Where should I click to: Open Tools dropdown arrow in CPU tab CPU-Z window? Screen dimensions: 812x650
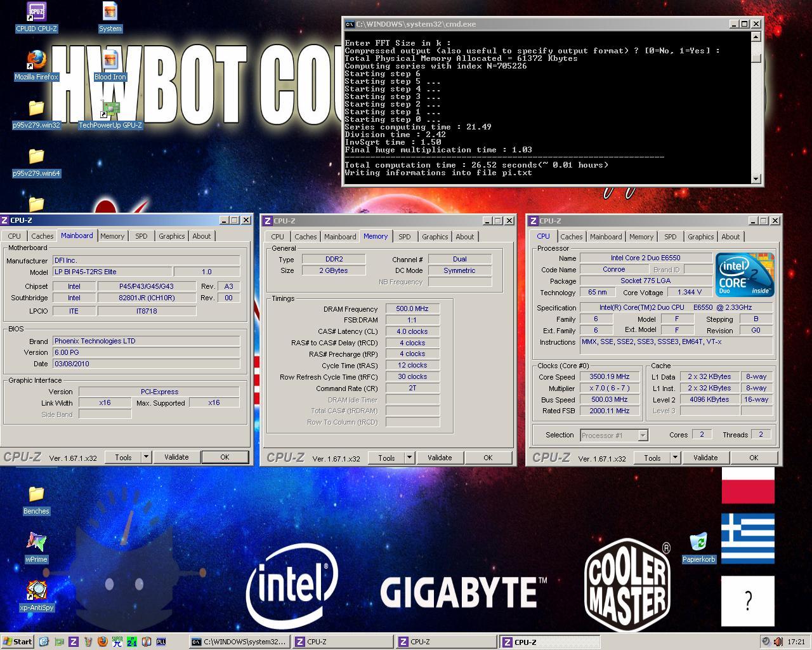click(x=675, y=458)
